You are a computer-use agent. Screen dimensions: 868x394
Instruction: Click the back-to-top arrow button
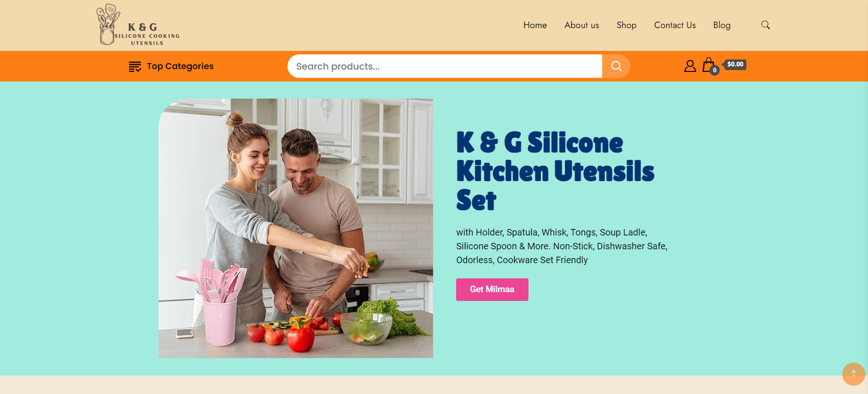[853, 374]
